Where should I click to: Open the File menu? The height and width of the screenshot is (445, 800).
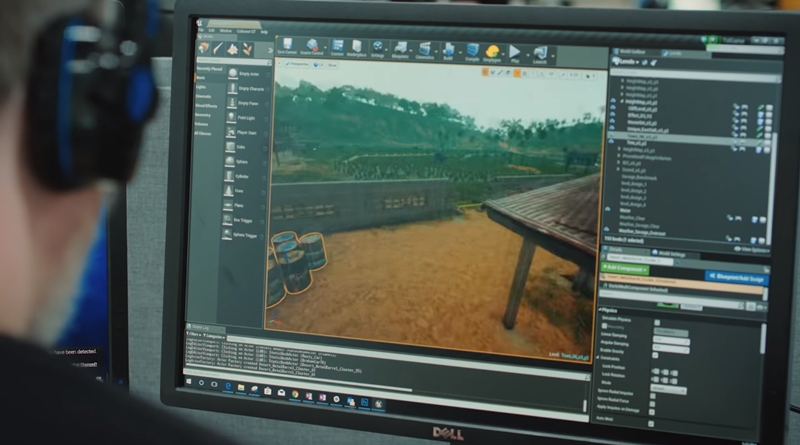click(x=202, y=30)
